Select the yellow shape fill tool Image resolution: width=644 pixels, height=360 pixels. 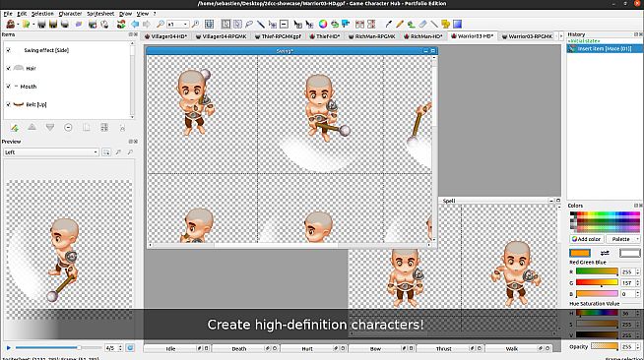click(446, 25)
